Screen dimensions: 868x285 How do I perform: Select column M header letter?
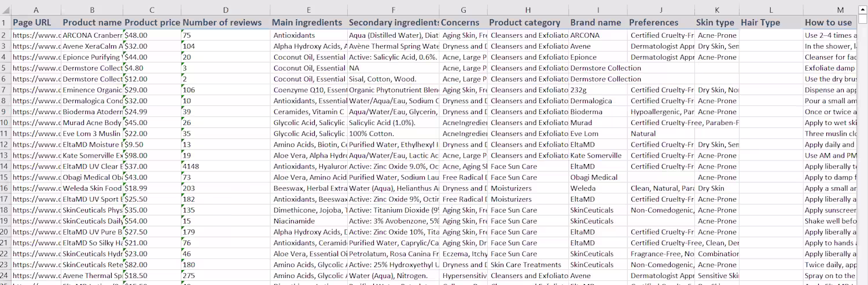pyautogui.click(x=830, y=10)
